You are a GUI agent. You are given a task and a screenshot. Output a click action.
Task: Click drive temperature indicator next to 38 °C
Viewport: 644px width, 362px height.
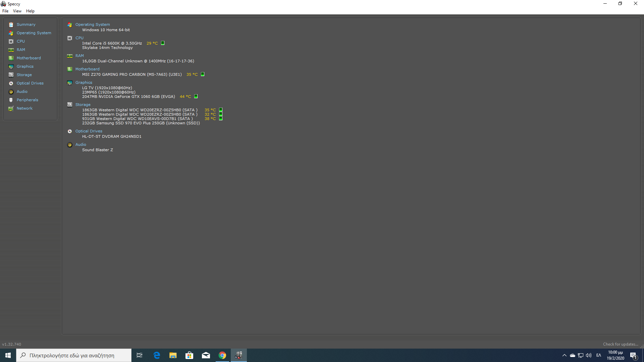[x=221, y=119]
